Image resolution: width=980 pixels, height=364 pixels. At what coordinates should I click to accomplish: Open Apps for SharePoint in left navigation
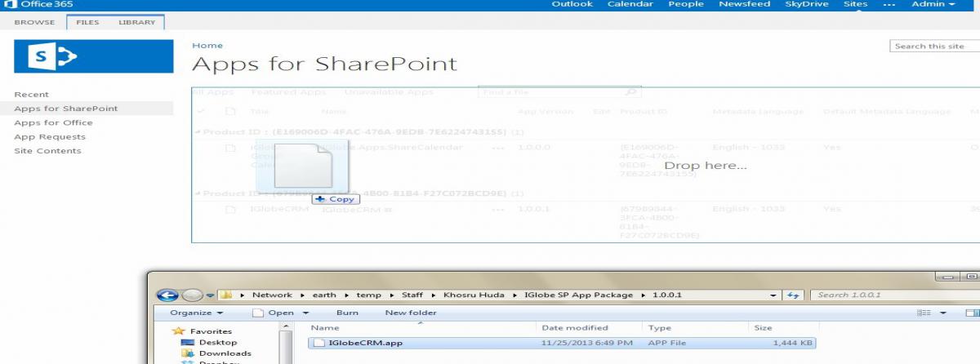(x=66, y=109)
